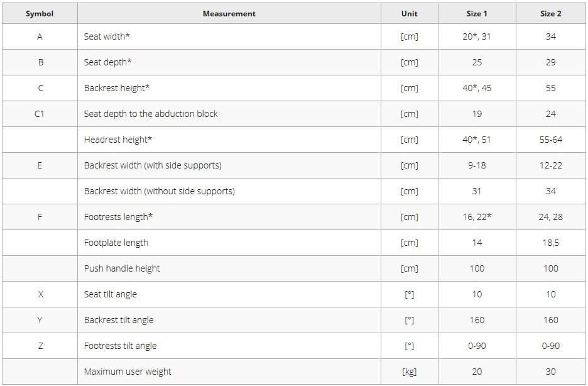Screen dimensions: 588x386
Task: Click the Symbol column header
Action: [x=40, y=14]
